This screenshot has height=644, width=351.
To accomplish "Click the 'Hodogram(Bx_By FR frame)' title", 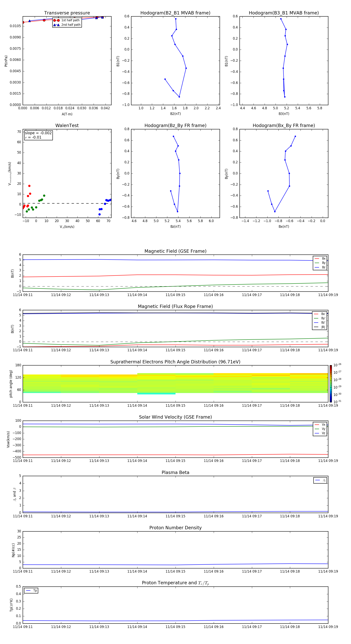I will (x=284, y=125).
